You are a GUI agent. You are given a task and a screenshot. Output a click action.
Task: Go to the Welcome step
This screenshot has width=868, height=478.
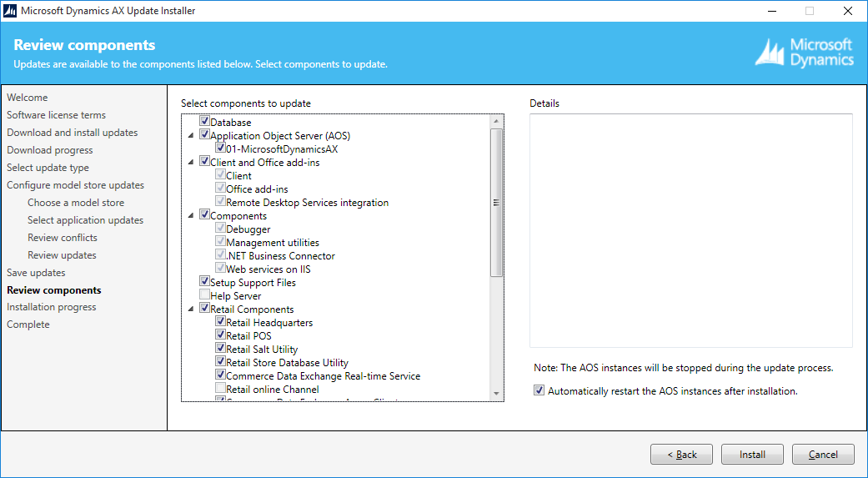(x=28, y=98)
